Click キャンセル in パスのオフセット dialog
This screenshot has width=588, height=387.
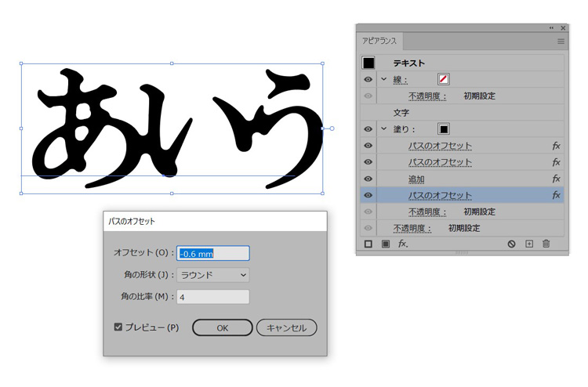coord(286,327)
